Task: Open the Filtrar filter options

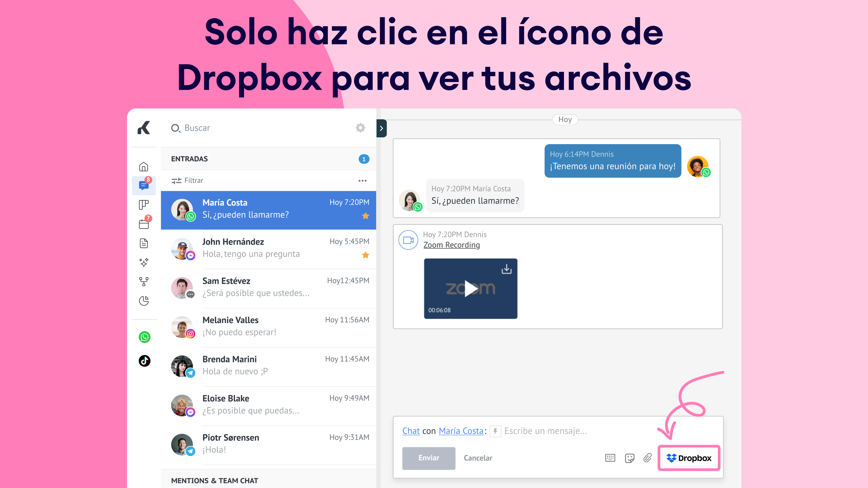Action: coord(187,181)
